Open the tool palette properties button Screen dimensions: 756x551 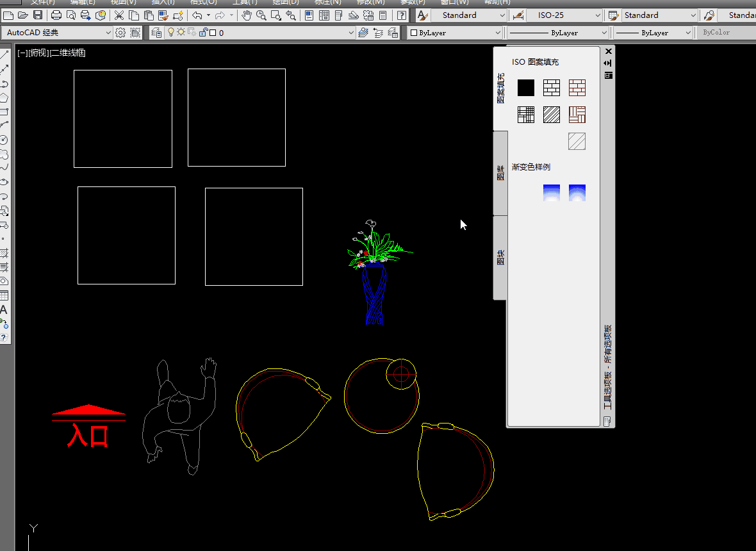point(609,75)
